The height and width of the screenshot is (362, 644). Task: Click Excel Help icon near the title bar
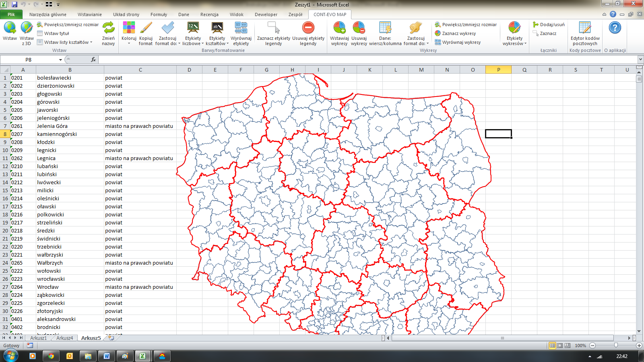click(613, 14)
